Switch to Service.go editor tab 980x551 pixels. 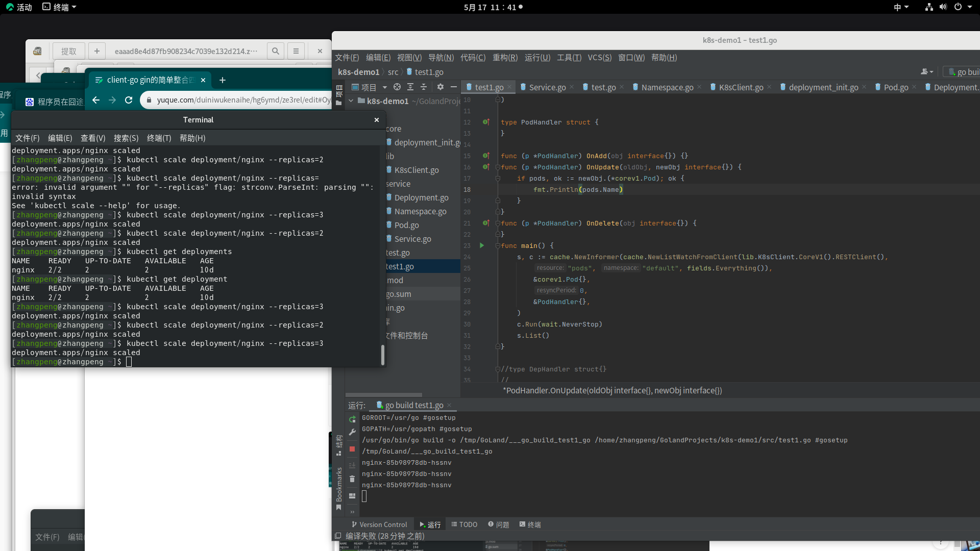pyautogui.click(x=547, y=87)
